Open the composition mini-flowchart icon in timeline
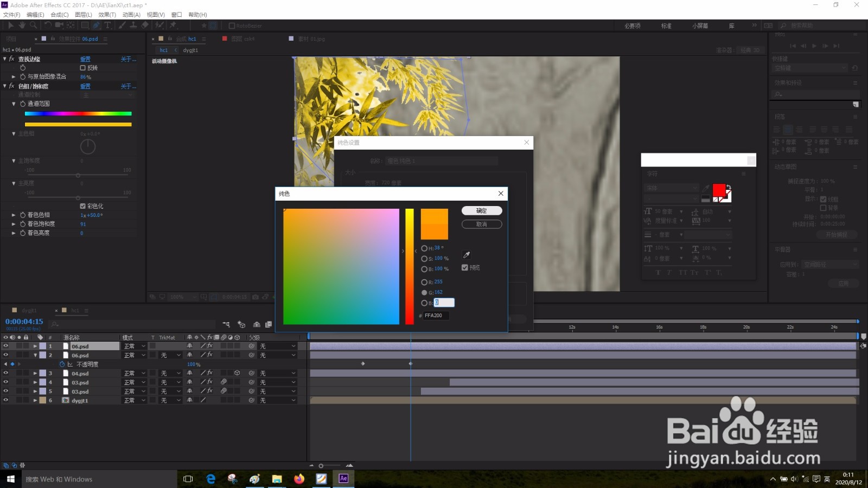The width and height of the screenshot is (868, 488). [x=226, y=324]
